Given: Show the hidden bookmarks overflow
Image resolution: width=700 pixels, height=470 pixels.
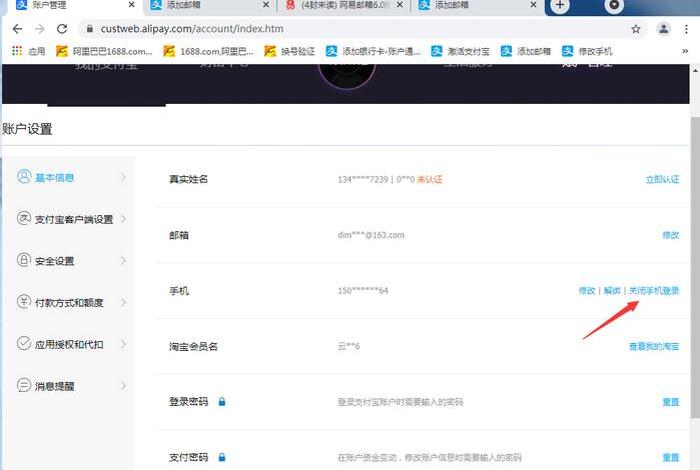Looking at the screenshot, I should coord(685,51).
